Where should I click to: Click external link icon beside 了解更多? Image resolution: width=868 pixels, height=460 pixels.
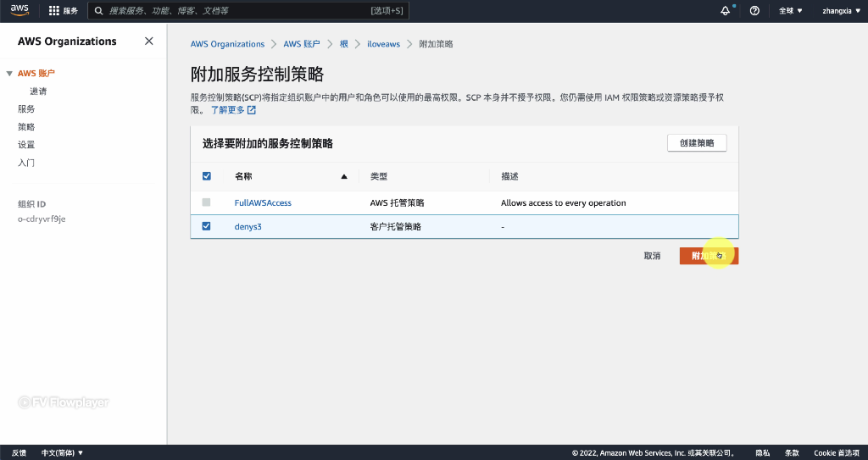[x=251, y=110]
